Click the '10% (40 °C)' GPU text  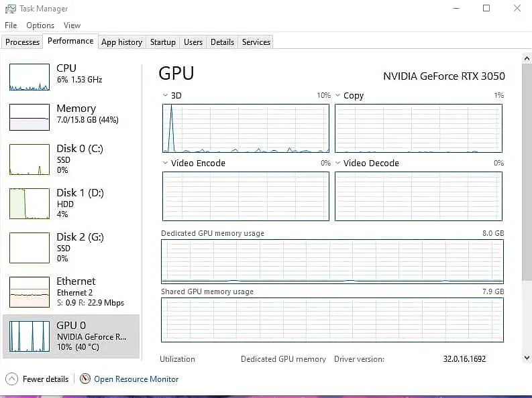[x=78, y=347]
